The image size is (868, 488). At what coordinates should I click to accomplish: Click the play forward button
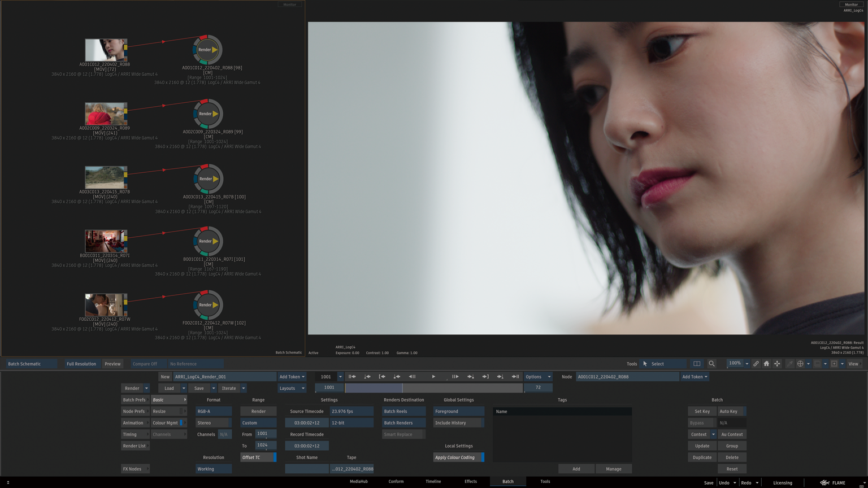point(433,377)
